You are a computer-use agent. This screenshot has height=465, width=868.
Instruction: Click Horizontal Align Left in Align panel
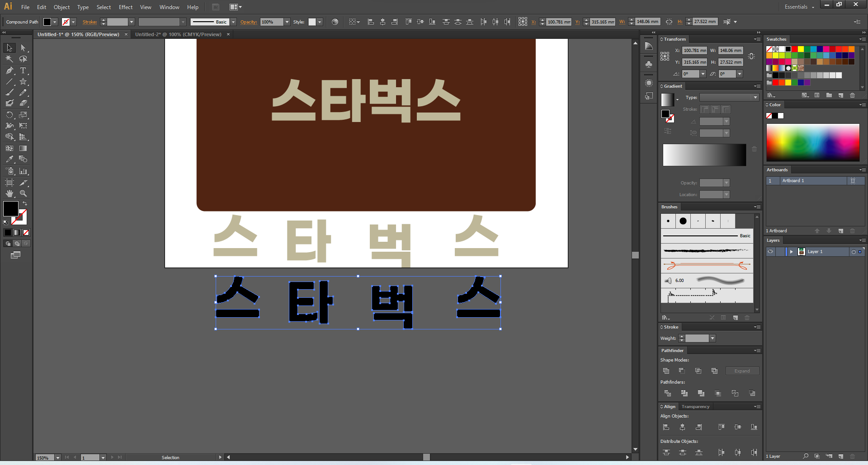coord(666,427)
